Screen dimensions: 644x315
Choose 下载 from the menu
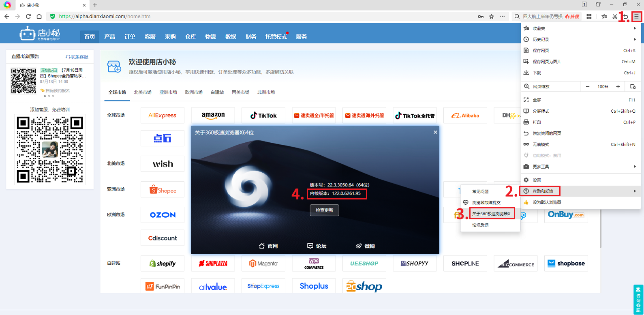pos(580,73)
